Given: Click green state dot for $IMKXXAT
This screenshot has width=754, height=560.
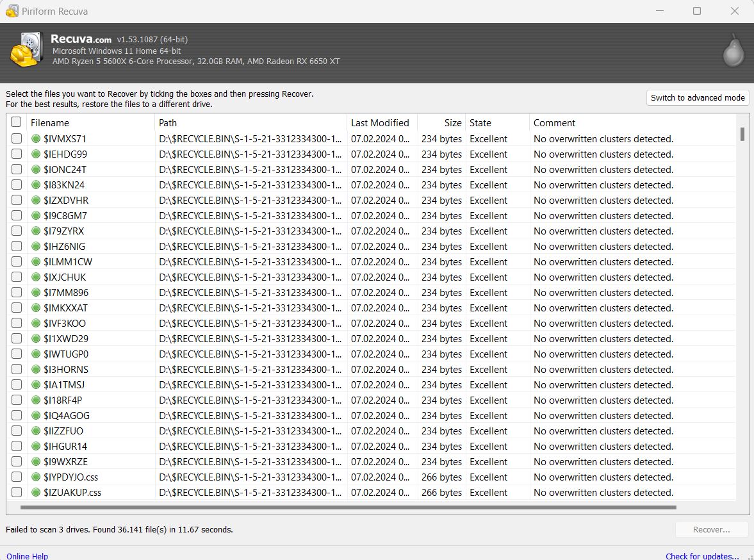Looking at the screenshot, I should tap(36, 308).
